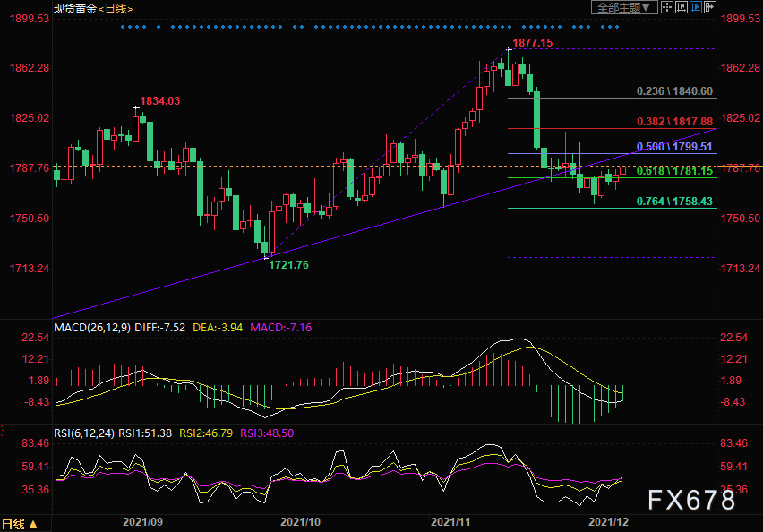Image resolution: width=763 pixels, height=532 pixels.
Task: Click the RSI1:51.38 value
Action: [x=145, y=433]
